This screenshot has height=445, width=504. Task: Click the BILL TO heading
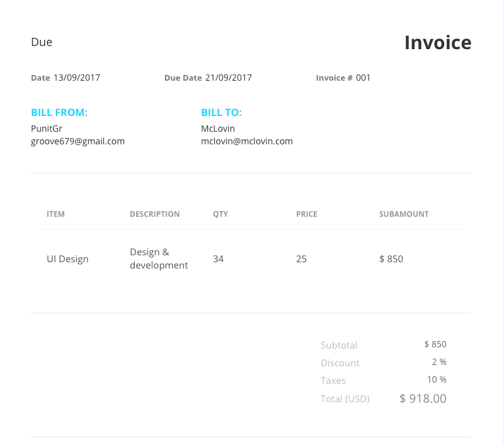coord(221,112)
